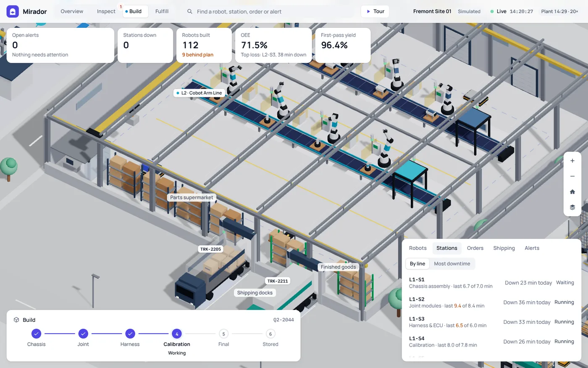Click the search magnifier icon
The image size is (588, 368).
[x=190, y=11]
